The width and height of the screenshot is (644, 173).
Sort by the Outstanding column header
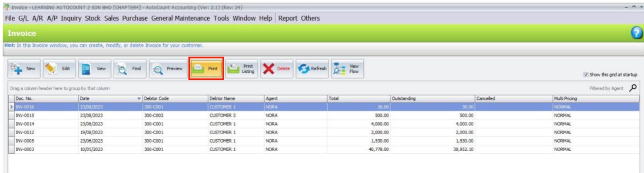point(432,98)
